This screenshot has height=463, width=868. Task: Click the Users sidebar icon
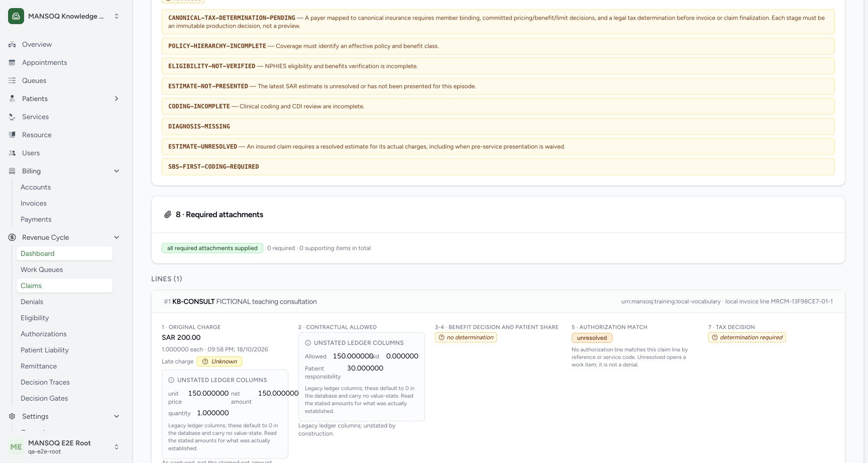click(12, 153)
